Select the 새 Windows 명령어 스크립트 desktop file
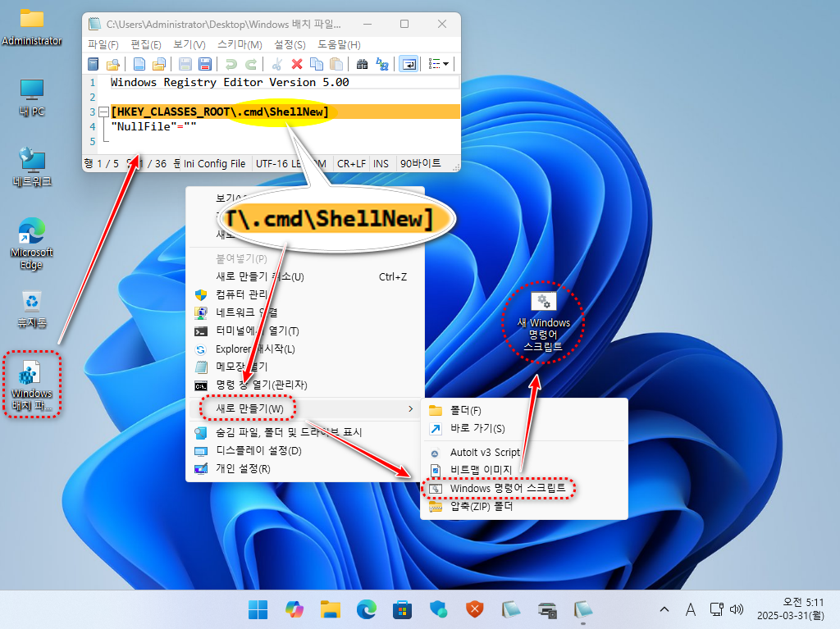Image resolution: width=840 pixels, height=629 pixels. 543,321
